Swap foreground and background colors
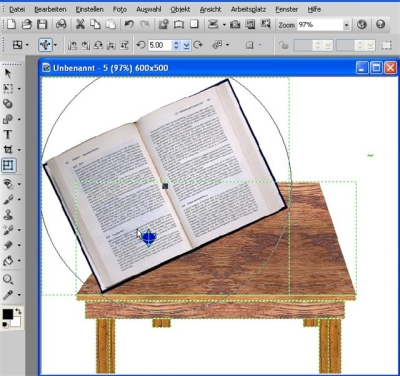400x376 pixels. (x=18, y=311)
